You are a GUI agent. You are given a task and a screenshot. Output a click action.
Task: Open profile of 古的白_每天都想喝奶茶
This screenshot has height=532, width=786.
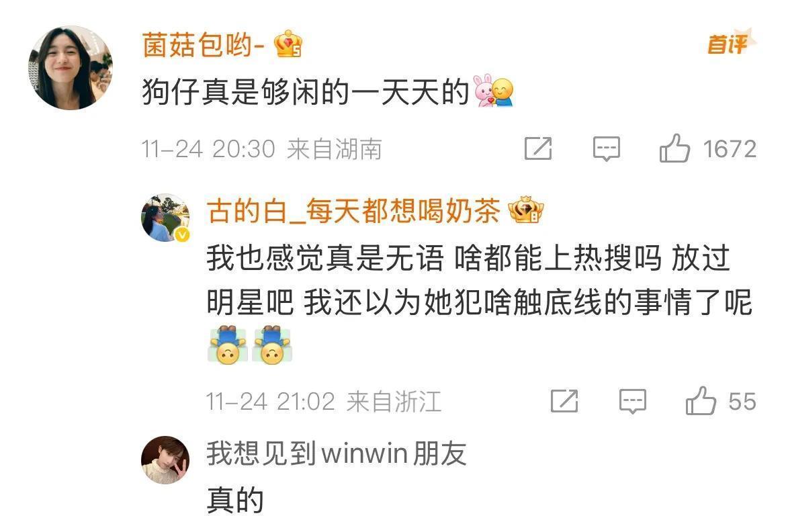(353, 210)
